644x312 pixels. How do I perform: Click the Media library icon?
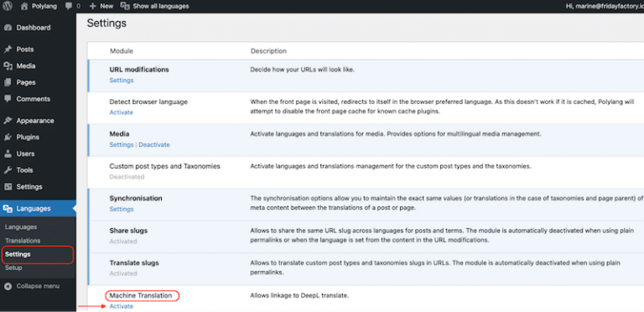(x=8, y=66)
